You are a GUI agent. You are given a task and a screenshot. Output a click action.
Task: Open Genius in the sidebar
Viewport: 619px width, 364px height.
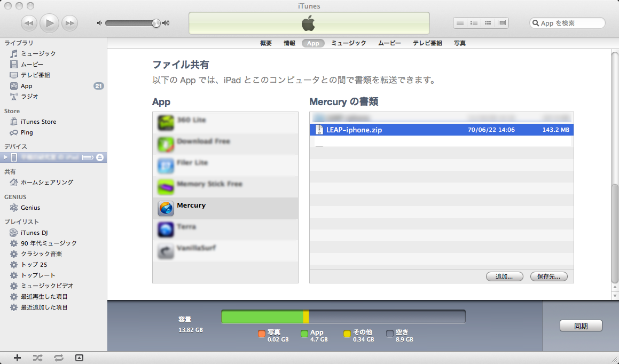tap(25, 208)
